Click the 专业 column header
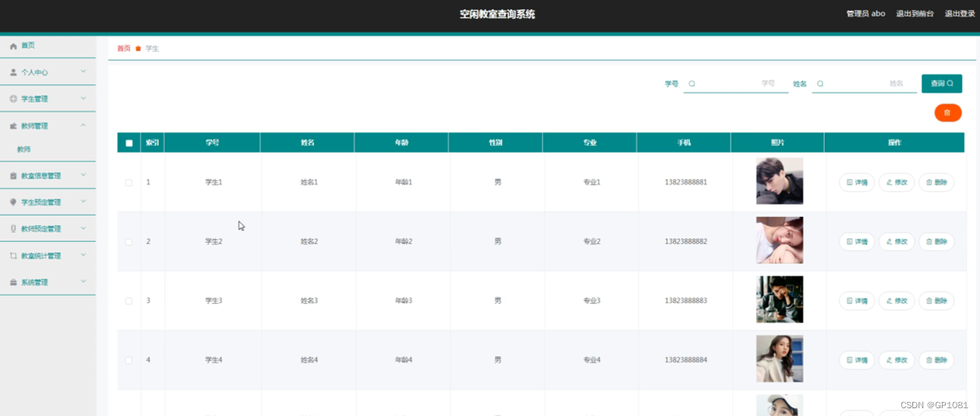The width and height of the screenshot is (980, 416). pos(590,143)
